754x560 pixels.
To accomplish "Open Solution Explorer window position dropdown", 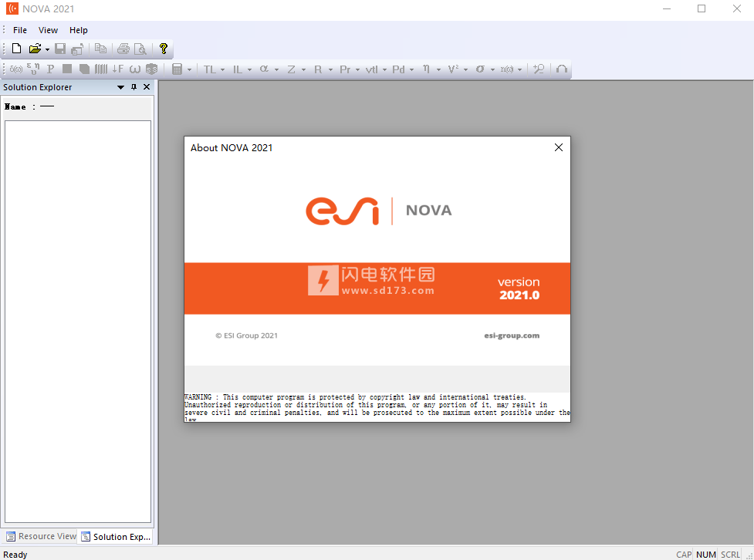I will [x=120, y=87].
